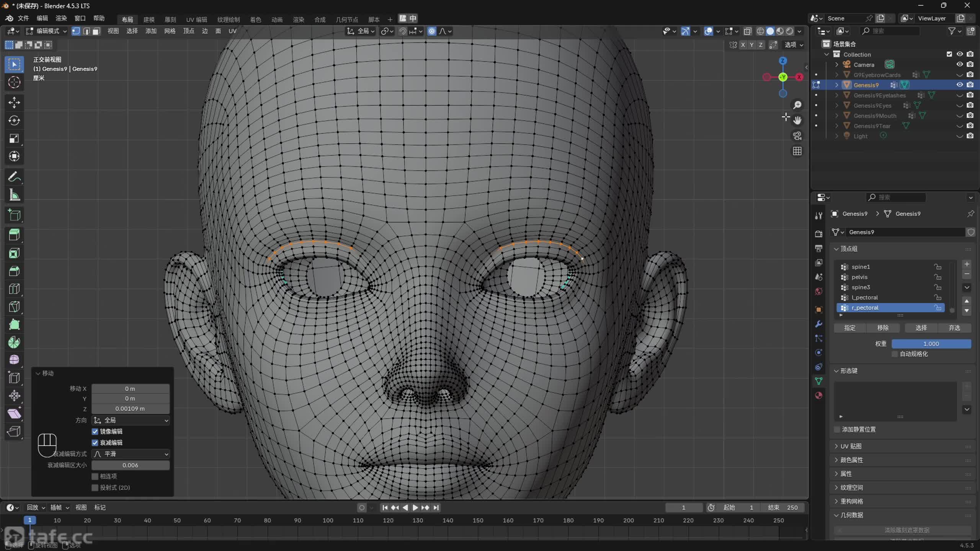980x551 pixels.
Task: Click the 选择 vertex group button
Action: pos(921,328)
